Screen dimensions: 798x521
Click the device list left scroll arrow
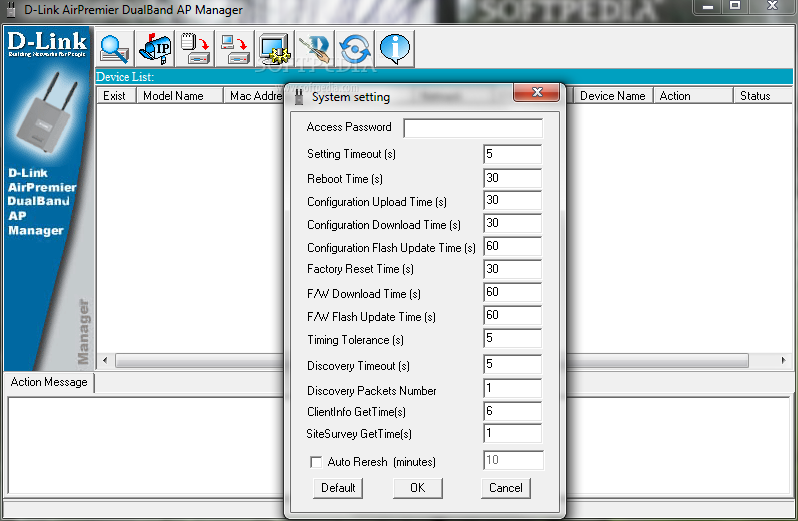coord(105,360)
